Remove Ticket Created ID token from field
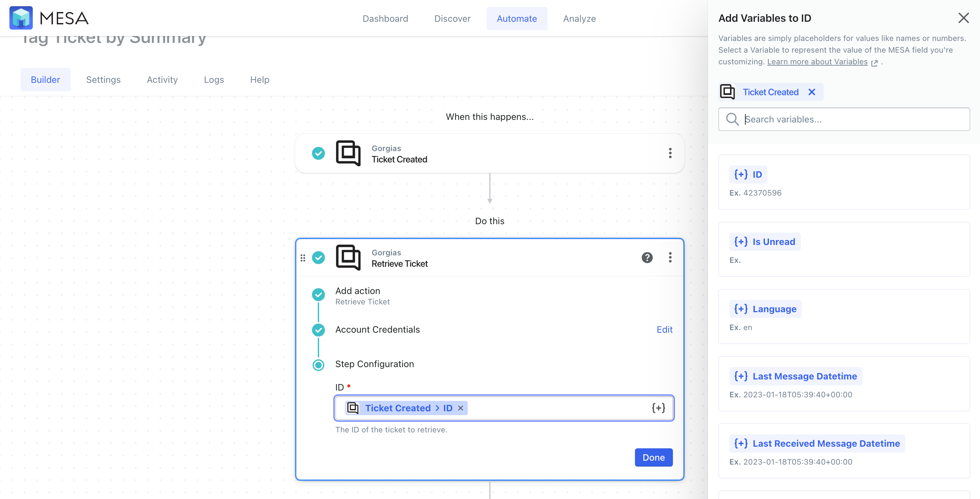 point(460,408)
